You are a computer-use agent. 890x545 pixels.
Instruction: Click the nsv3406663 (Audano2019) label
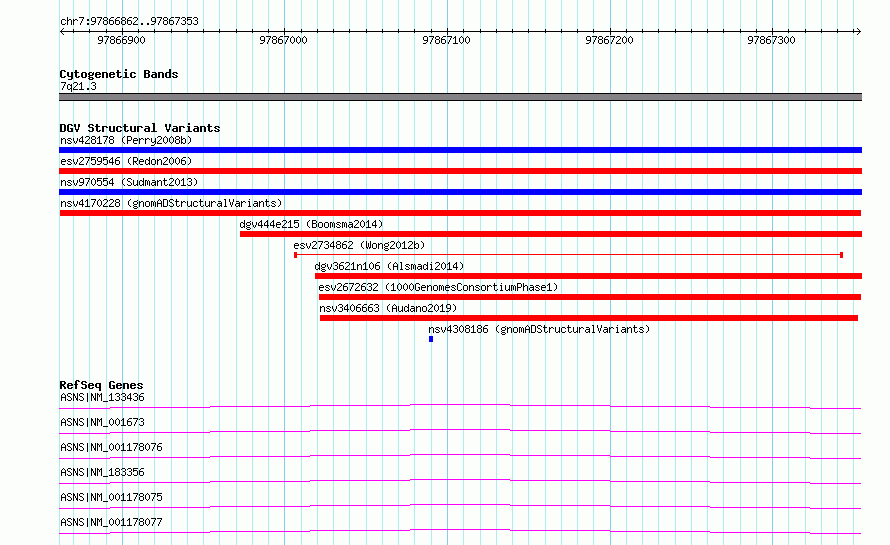tap(388, 308)
